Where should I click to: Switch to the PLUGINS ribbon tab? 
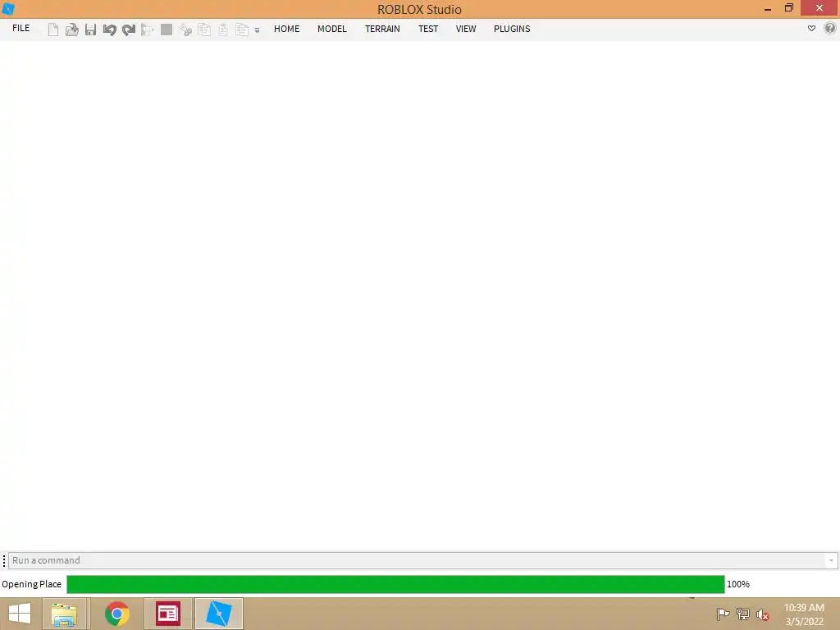coord(512,29)
